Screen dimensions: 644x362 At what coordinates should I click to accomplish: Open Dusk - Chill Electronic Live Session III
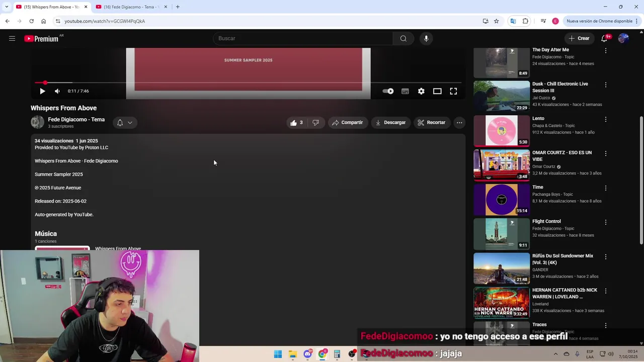coord(560,87)
